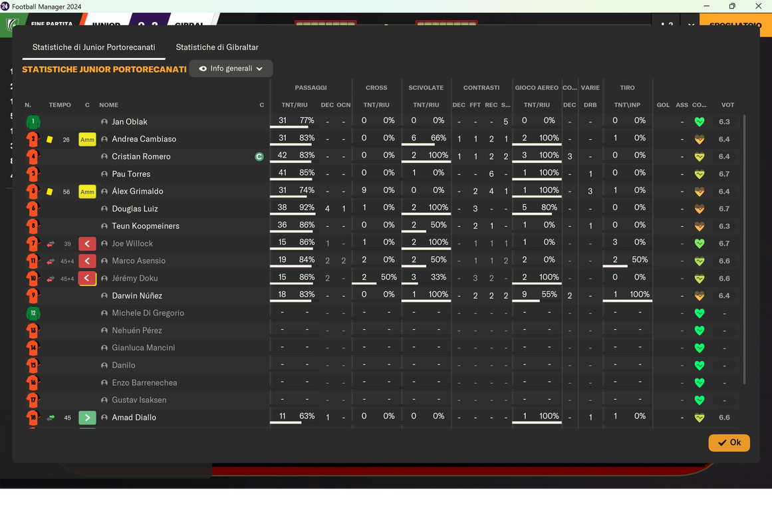Image resolution: width=772 pixels, height=532 pixels.
Task: Click Darwin Núñez aerial percentage 55%
Action: (x=549, y=295)
